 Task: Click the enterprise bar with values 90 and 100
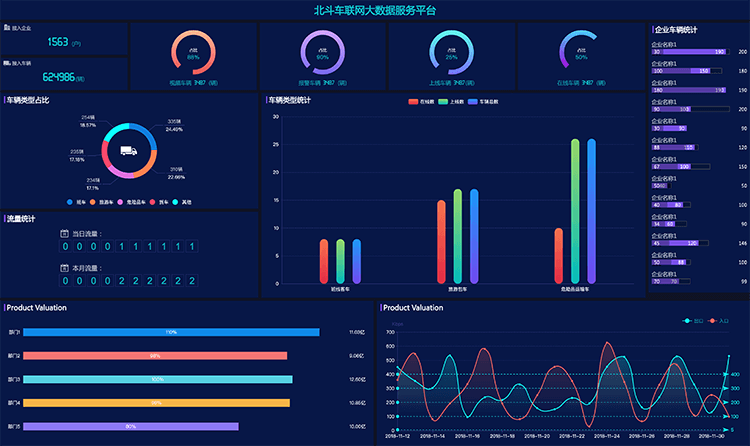tap(691, 109)
